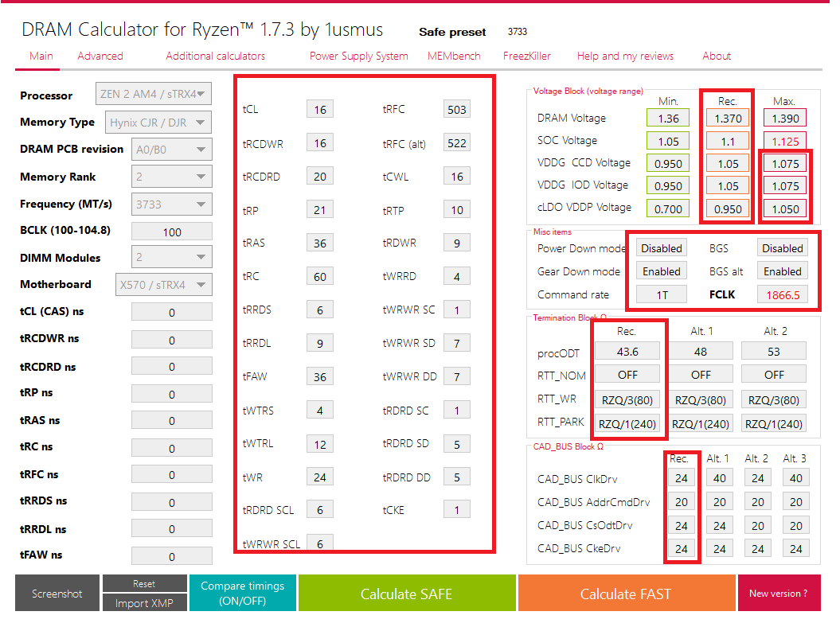Click the recommended RTT_PARK RZQ/1(240) value
The width and height of the screenshot is (840, 627).
(627, 423)
